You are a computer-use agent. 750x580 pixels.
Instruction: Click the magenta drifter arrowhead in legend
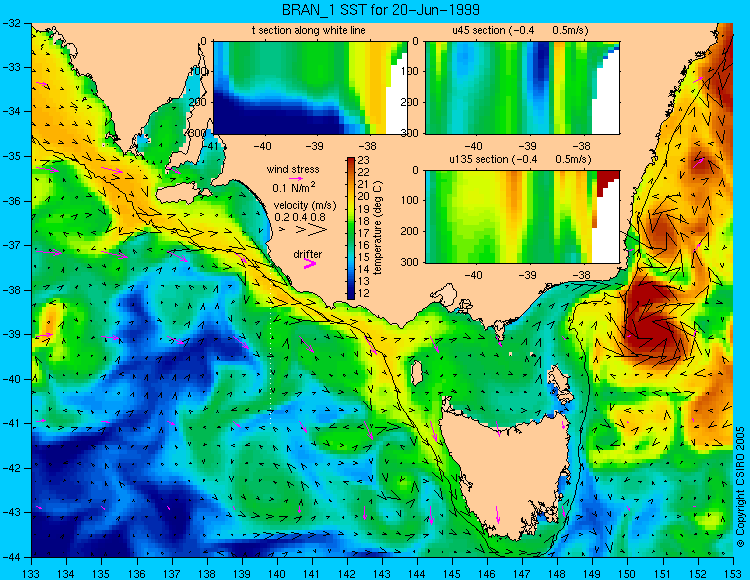pyautogui.click(x=310, y=263)
